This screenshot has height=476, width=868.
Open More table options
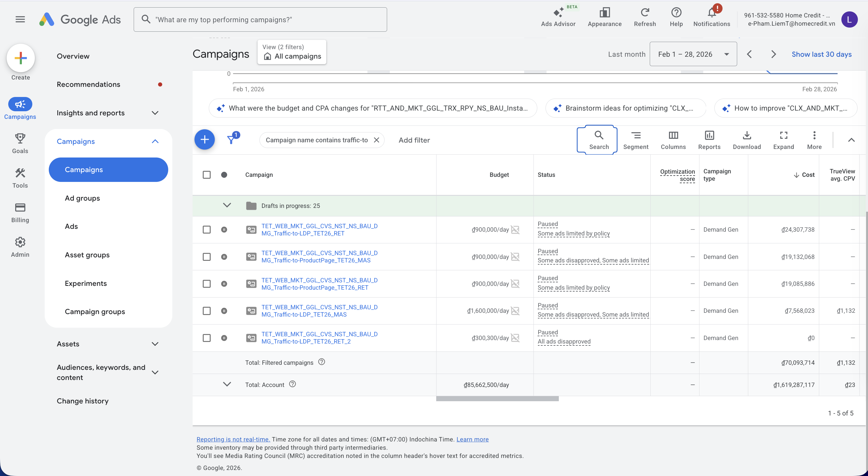pyautogui.click(x=814, y=140)
